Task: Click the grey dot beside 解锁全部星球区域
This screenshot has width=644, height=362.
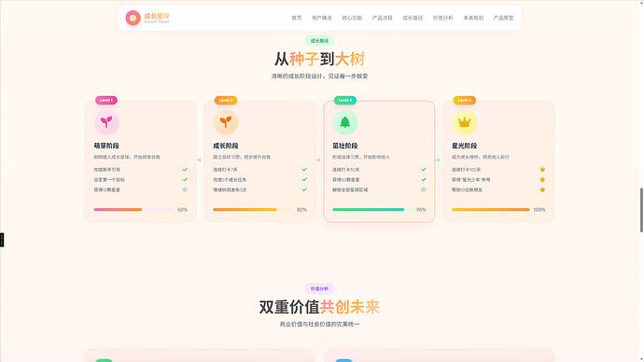Action: 424,189
